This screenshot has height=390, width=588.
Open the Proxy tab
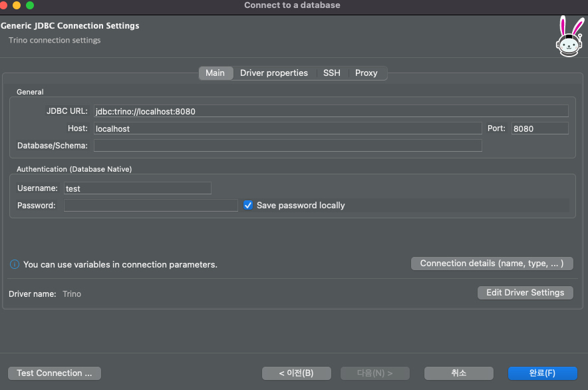click(366, 73)
